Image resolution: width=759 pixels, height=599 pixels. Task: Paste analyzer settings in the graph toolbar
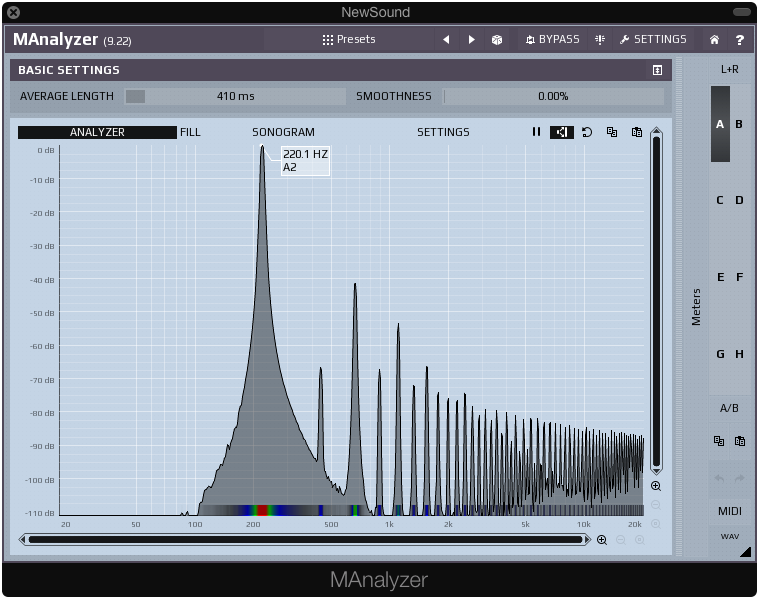click(x=637, y=132)
